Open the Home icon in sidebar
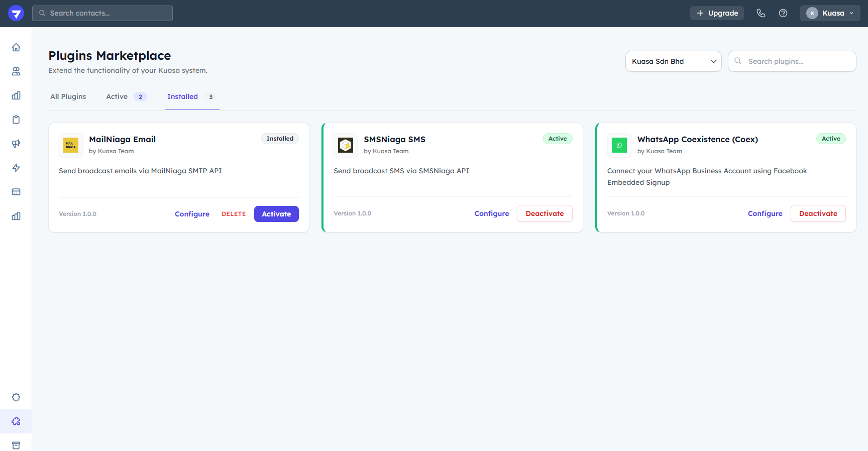 tap(16, 47)
